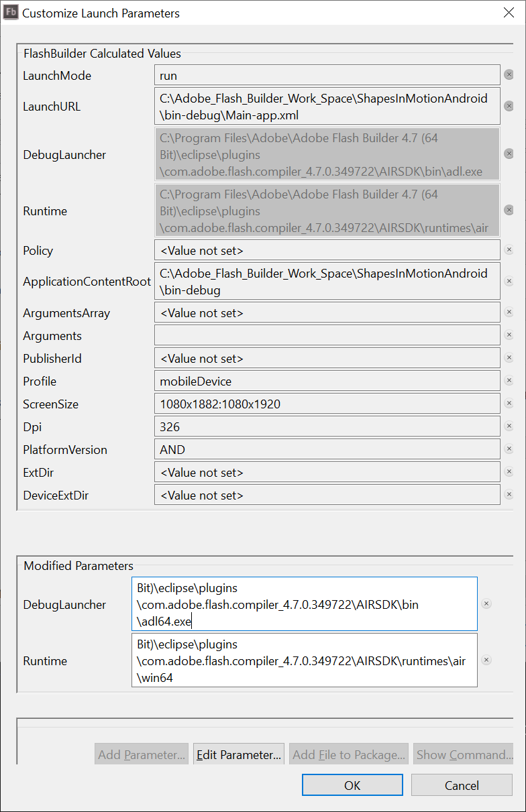
Task: Confirm changes with the OK button
Action: [352, 785]
